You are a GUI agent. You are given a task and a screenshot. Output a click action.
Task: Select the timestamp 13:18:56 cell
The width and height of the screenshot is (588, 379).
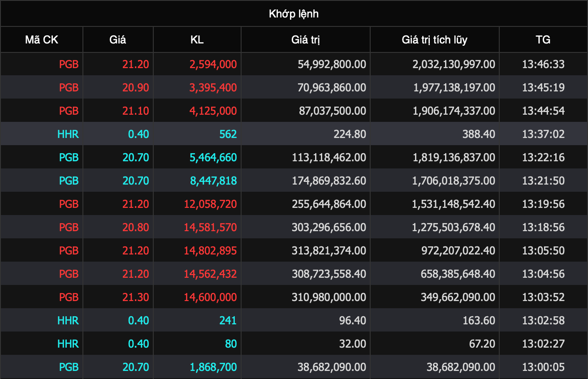click(x=543, y=227)
